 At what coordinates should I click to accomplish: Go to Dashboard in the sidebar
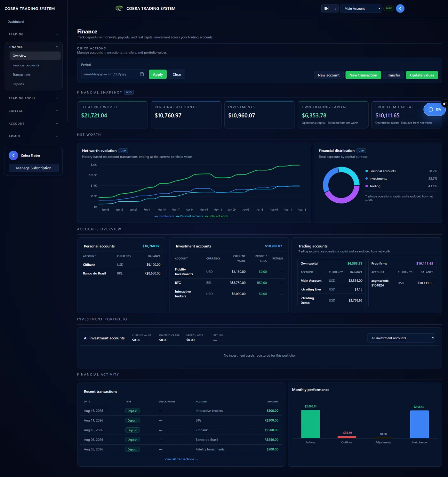pyautogui.click(x=16, y=22)
